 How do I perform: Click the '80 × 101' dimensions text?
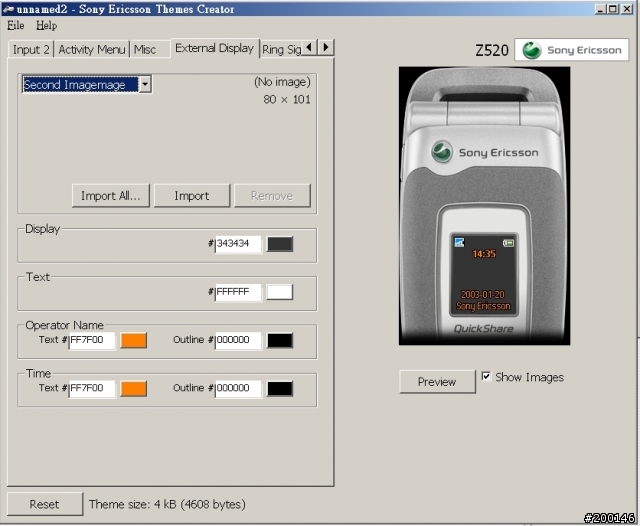tap(287, 100)
